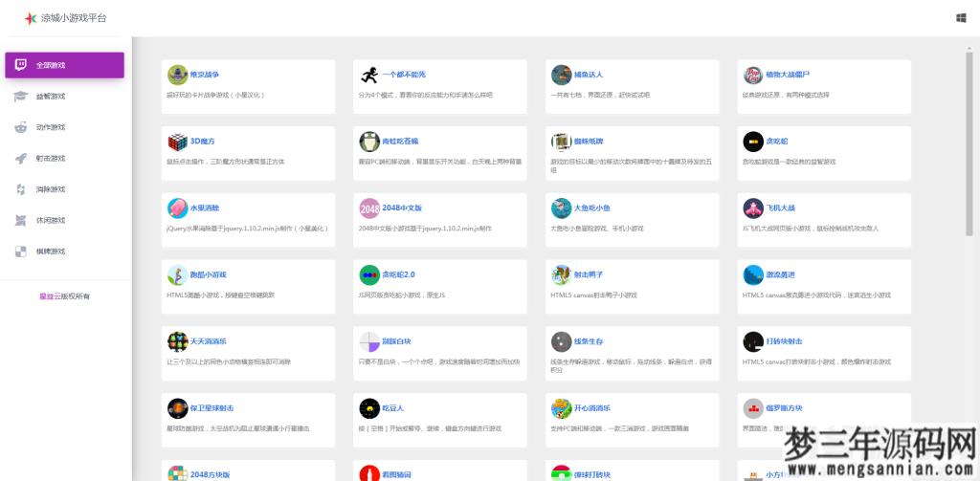This screenshot has height=481, width=980.
Task: Click the graduation cap icon beside 益智游戏
Action: [x=21, y=97]
